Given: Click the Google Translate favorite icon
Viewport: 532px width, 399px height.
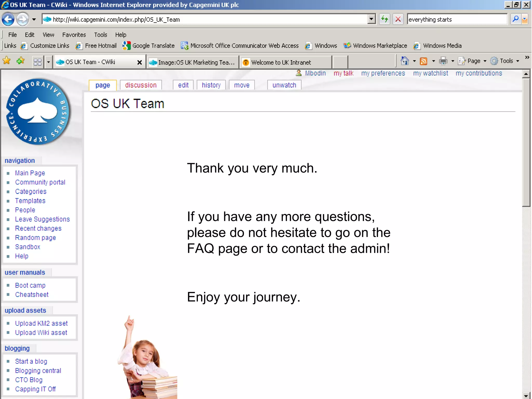Looking at the screenshot, I should (x=127, y=46).
